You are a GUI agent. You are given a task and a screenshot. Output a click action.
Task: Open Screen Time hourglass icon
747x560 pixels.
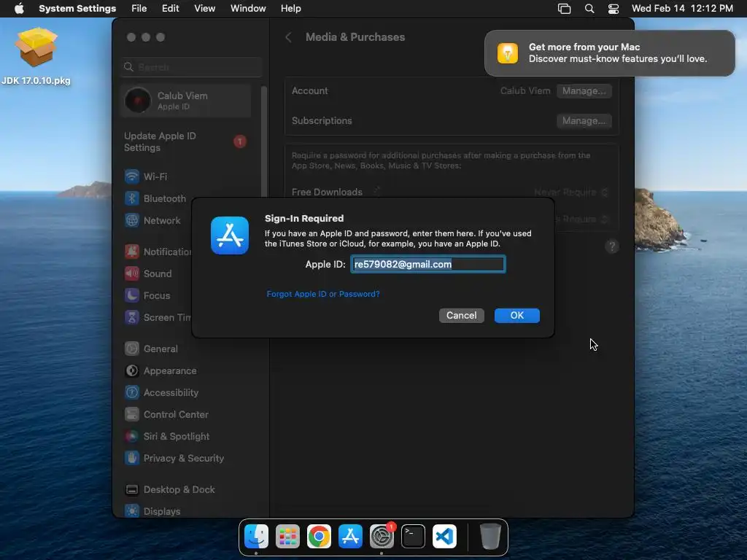[x=132, y=318]
